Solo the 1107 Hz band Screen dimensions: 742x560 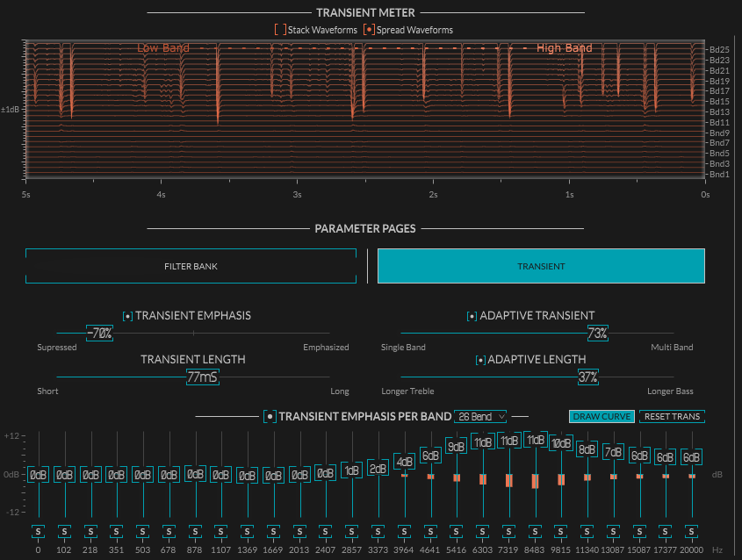point(221,532)
